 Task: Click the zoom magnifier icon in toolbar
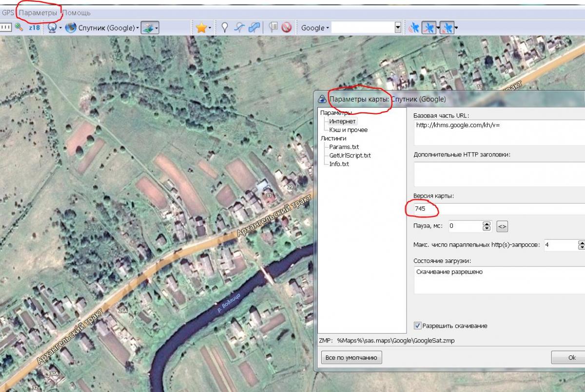click(19, 27)
